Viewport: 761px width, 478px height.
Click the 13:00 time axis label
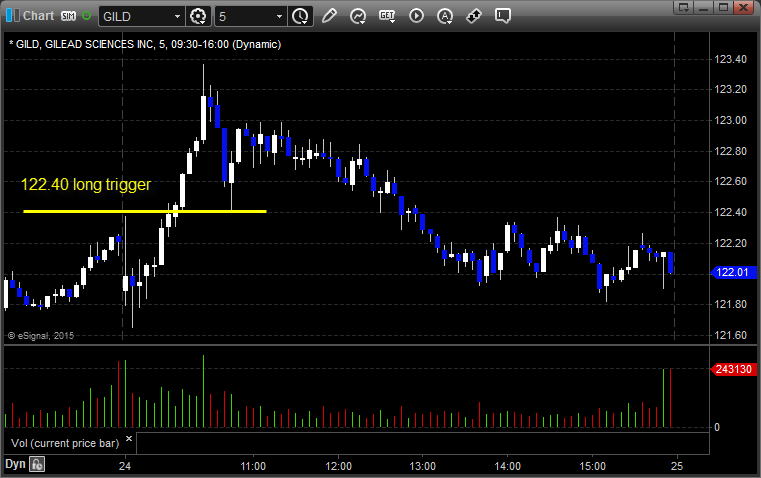(422, 466)
